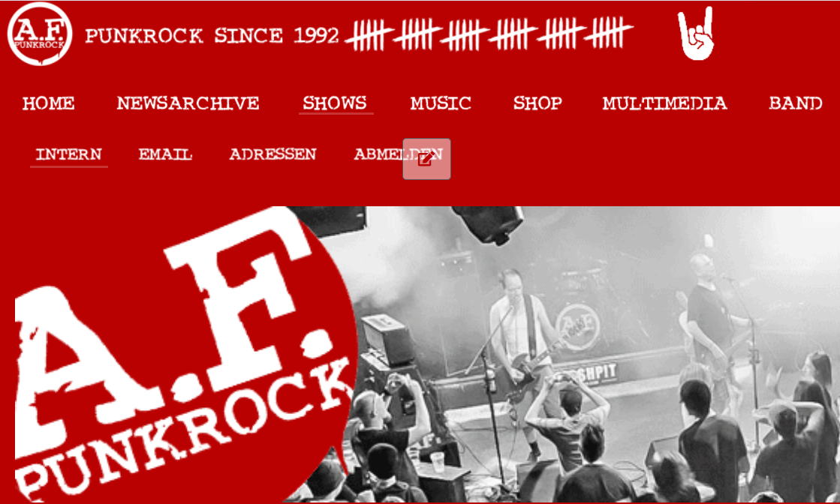The height and width of the screenshot is (504, 840).
Task: Go to NEWSARCHIVE page
Action: tap(188, 103)
